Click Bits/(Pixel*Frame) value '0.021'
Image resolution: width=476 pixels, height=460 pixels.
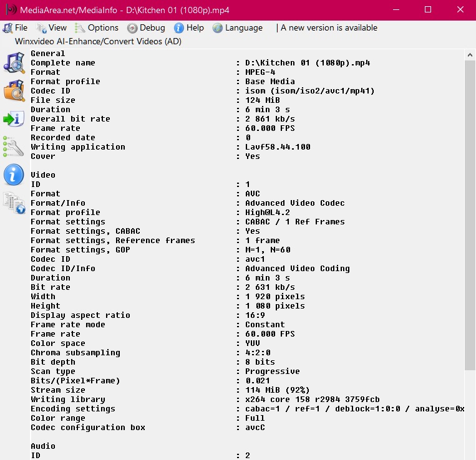[x=258, y=381]
